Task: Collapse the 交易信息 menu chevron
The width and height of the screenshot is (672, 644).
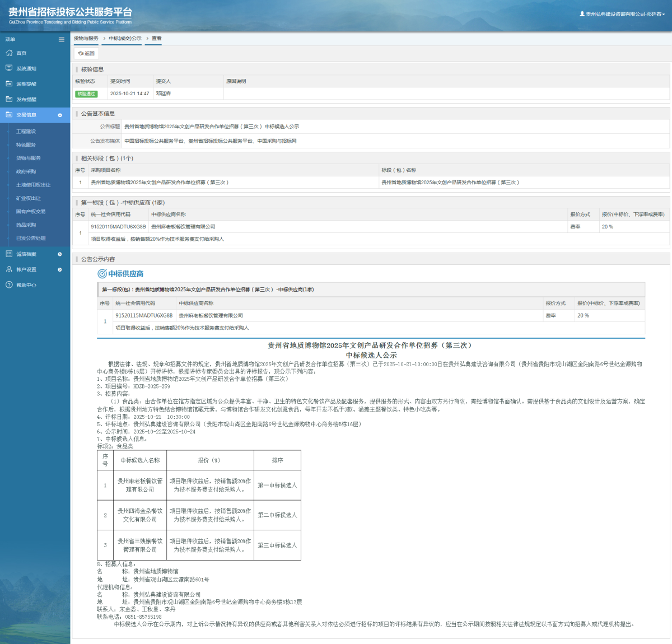Action: tap(60, 115)
